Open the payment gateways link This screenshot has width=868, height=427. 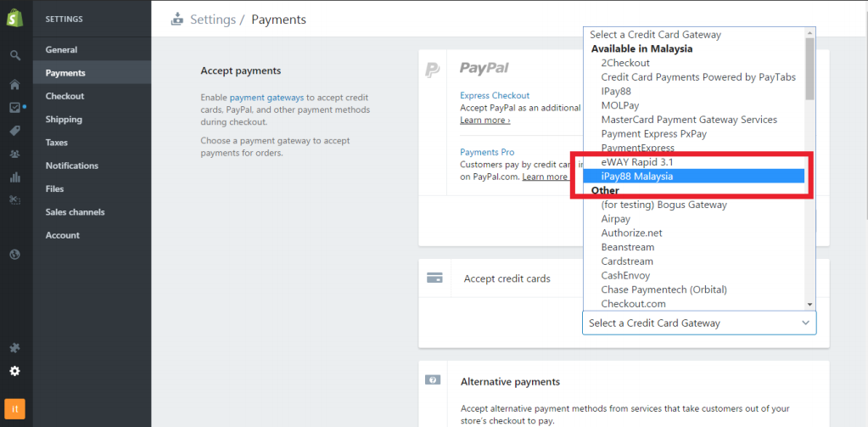point(266,98)
